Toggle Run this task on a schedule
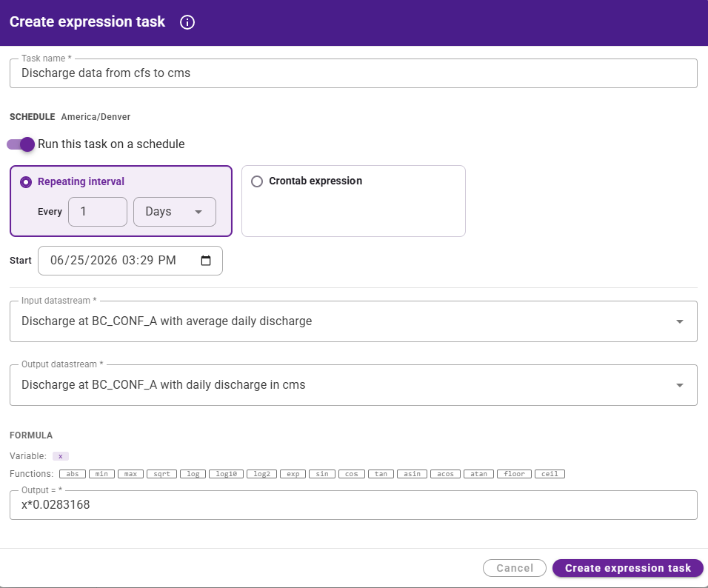Viewport: 708px width, 588px height. tap(21, 144)
